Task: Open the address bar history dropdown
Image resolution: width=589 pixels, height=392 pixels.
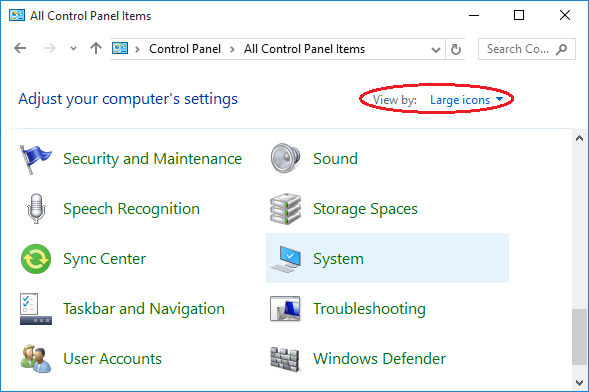Action: pos(436,49)
